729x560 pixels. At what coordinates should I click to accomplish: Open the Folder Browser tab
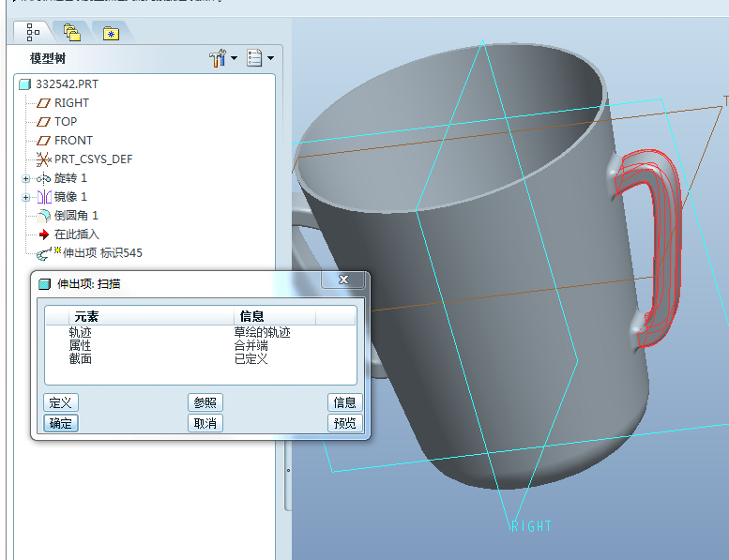coord(72,32)
